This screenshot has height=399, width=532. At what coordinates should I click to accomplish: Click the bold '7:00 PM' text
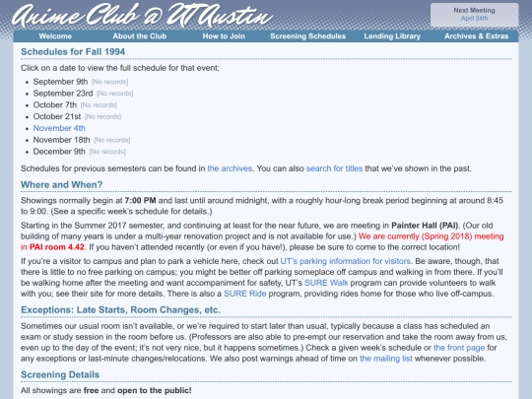[x=140, y=200]
